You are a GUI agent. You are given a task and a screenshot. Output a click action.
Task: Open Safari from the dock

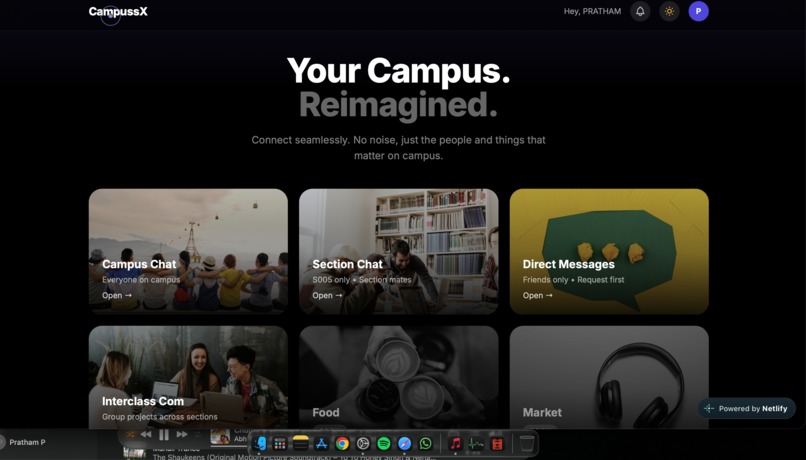(405, 444)
